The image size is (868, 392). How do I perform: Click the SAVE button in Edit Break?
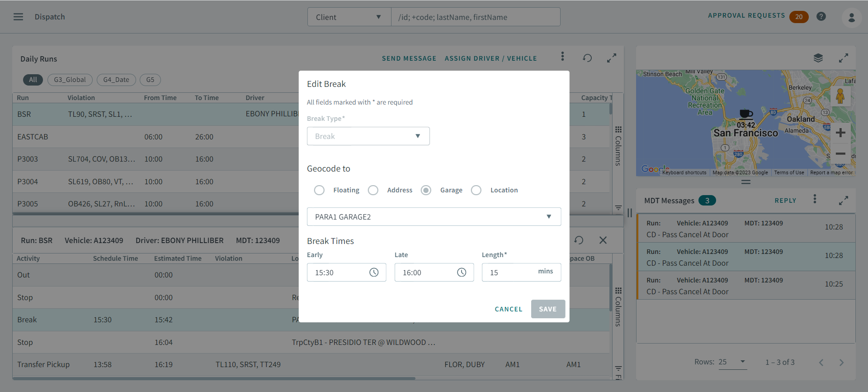pyautogui.click(x=548, y=309)
